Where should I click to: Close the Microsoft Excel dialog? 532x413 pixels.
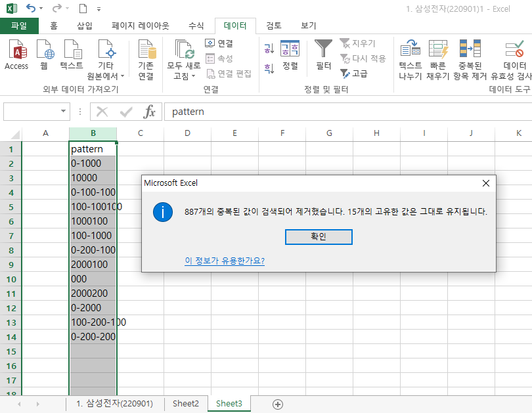pyautogui.click(x=486, y=183)
